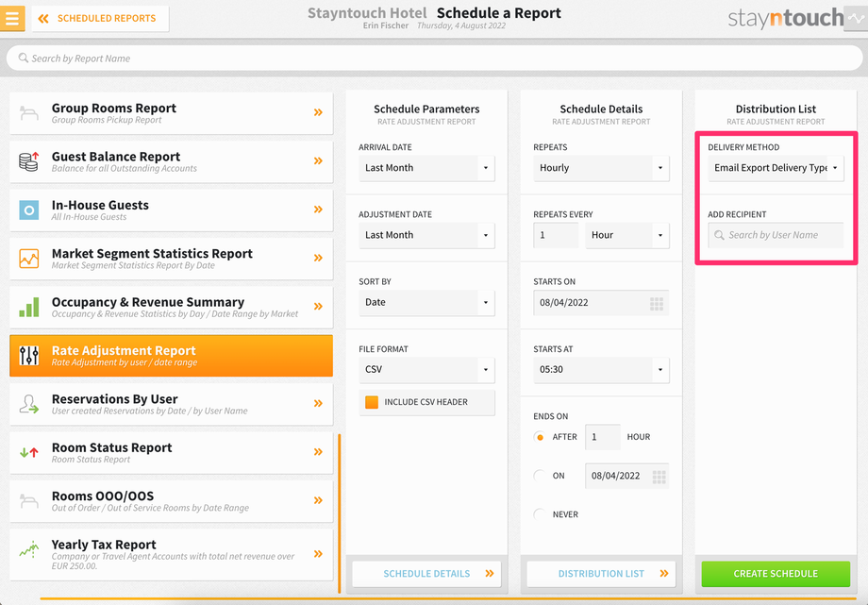Go back to Scheduled Reports
This screenshot has height=605, width=868.
[x=100, y=18]
